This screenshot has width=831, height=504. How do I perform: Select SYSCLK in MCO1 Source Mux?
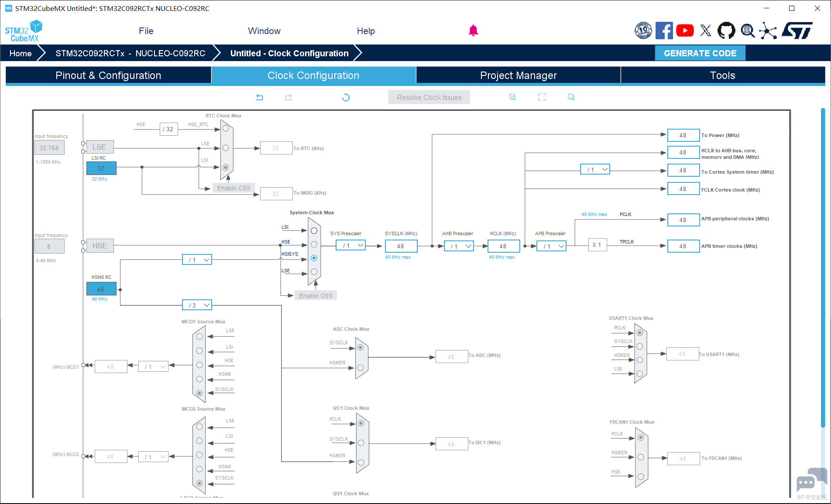[199, 393]
